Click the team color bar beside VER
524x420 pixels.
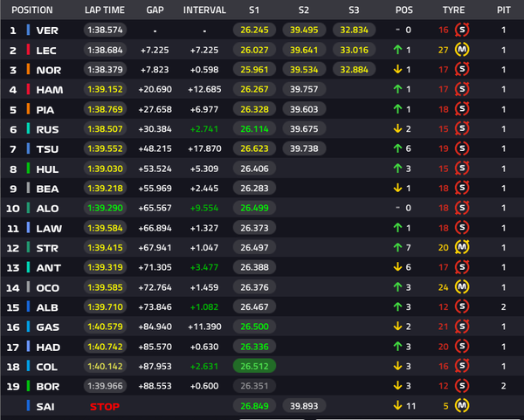tap(29, 31)
